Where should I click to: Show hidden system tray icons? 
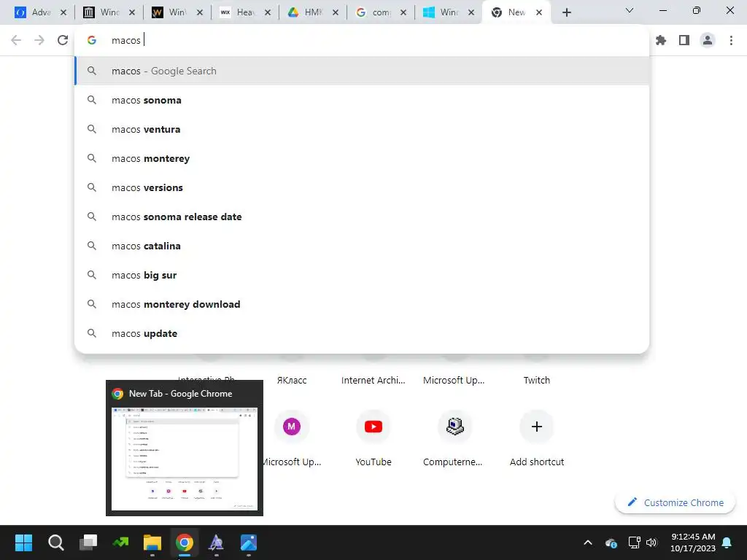point(588,542)
